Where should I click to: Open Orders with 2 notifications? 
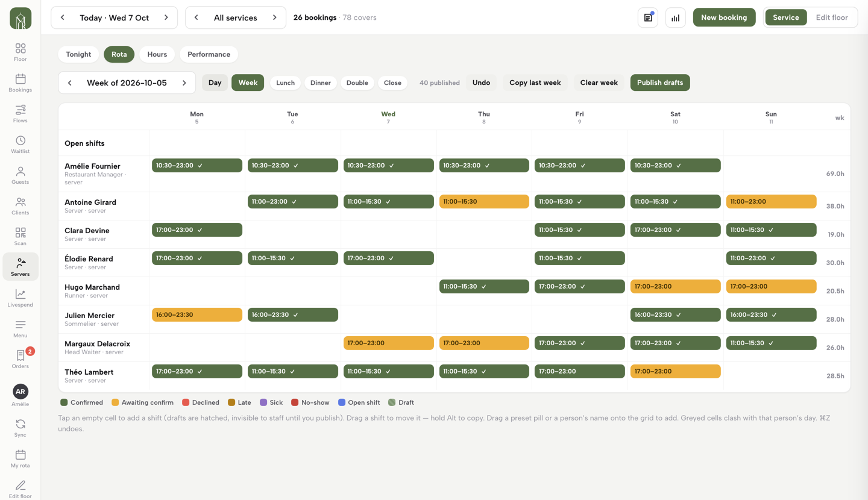click(x=20, y=359)
